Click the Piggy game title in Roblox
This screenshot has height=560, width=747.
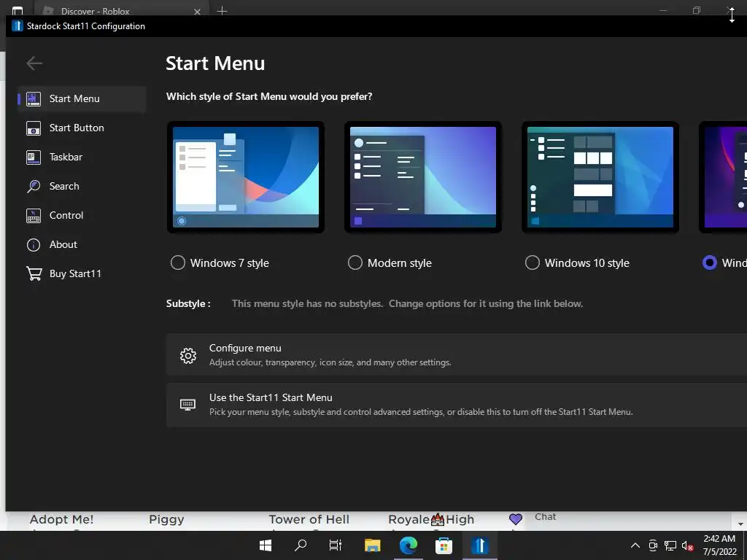coord(166,519)
